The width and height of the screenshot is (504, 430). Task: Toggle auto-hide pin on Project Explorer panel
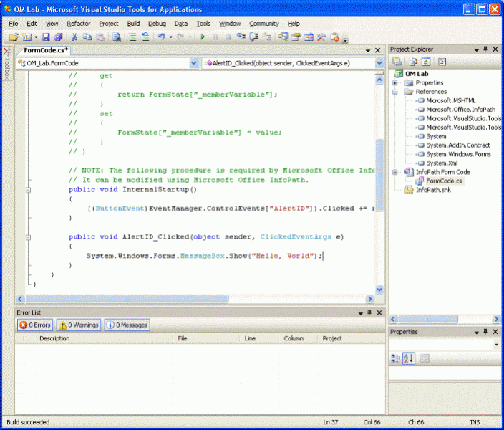pyautogui.click(x=485, y=49)
